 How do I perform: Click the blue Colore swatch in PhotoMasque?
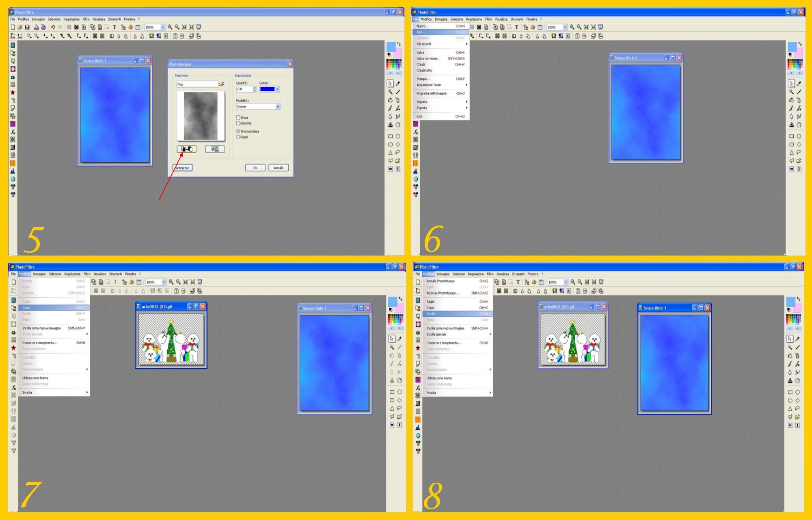click(x=267, y=89)
